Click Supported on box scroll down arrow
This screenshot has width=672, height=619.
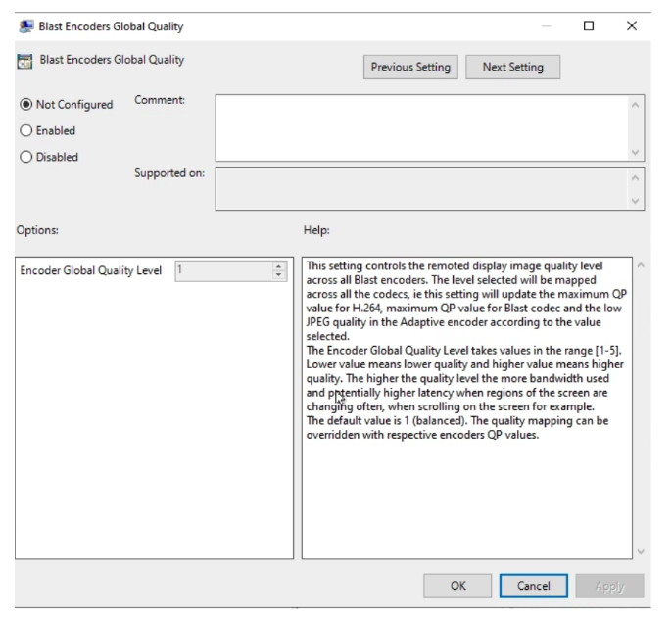(636, 201)
